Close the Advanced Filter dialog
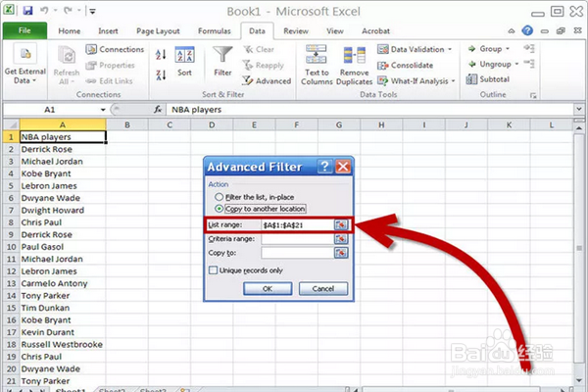Viewport: 588px width, 392px height. tap(343, 167)
